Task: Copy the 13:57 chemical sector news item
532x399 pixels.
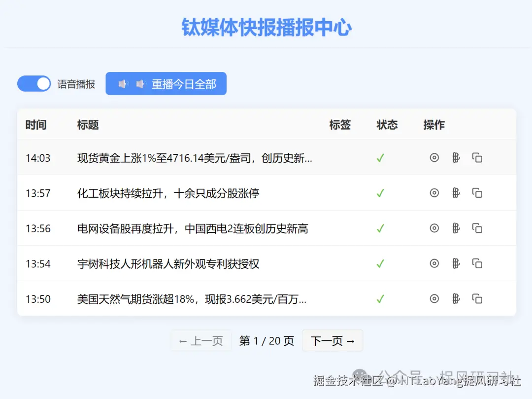Action: click(x=477, y=193)
